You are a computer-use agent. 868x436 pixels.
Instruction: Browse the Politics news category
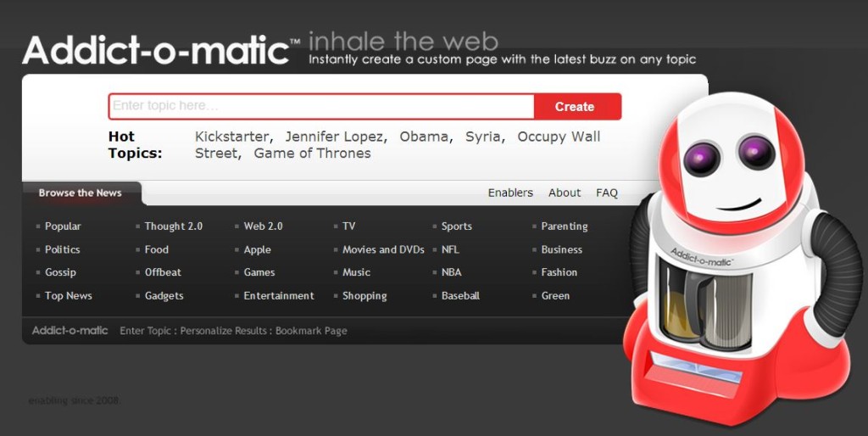[x=62, y=249]
